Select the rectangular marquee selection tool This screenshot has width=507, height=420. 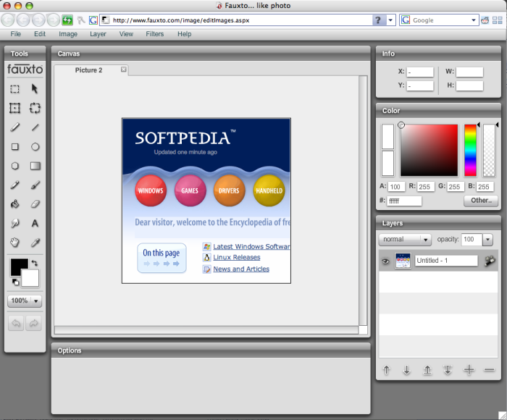point(14,89)
